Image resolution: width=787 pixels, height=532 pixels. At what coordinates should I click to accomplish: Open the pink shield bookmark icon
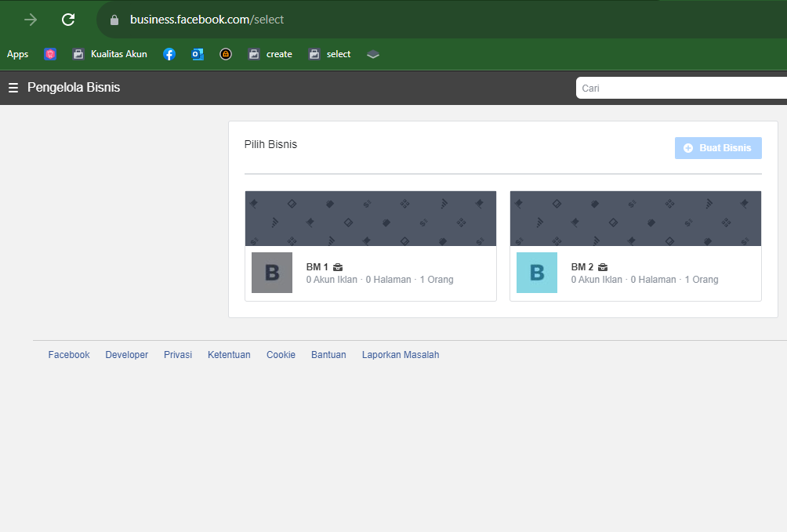click(x=50, y=54)
